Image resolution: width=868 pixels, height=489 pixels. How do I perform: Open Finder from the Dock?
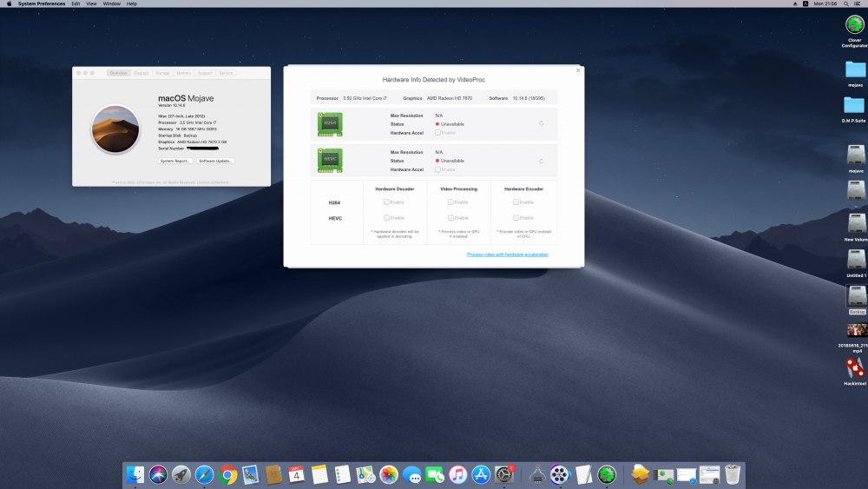pos(135,474)
